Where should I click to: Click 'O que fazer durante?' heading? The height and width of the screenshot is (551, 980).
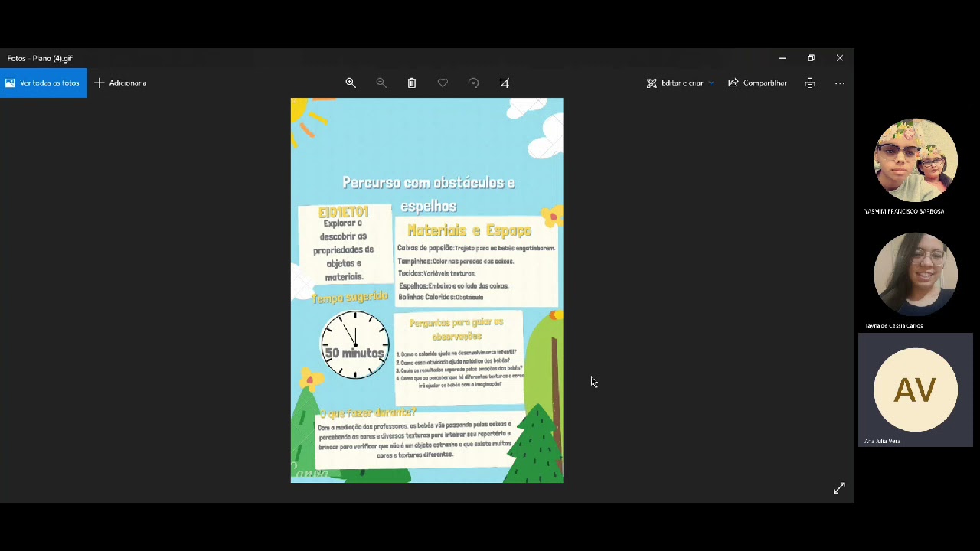pyautogui.click(x=368, y=412)
